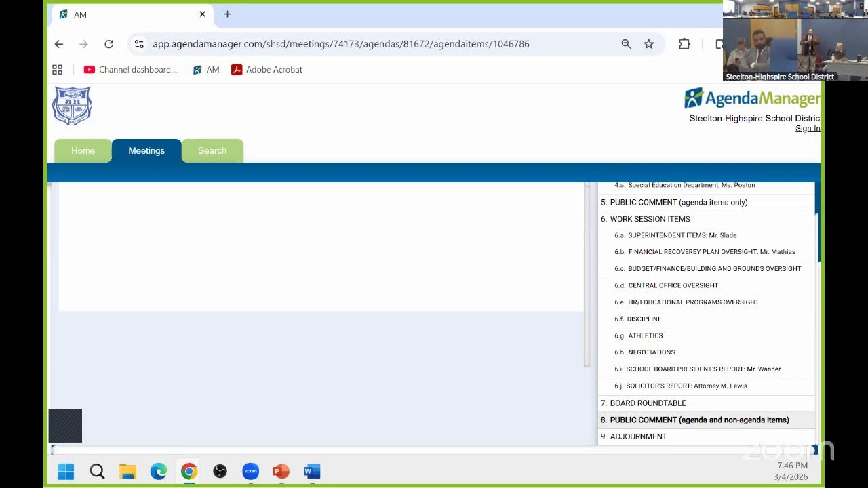Close the AM browser tab
Image resolution: width=868 pixels, height=488 pixels.
(x=202, y=14)
